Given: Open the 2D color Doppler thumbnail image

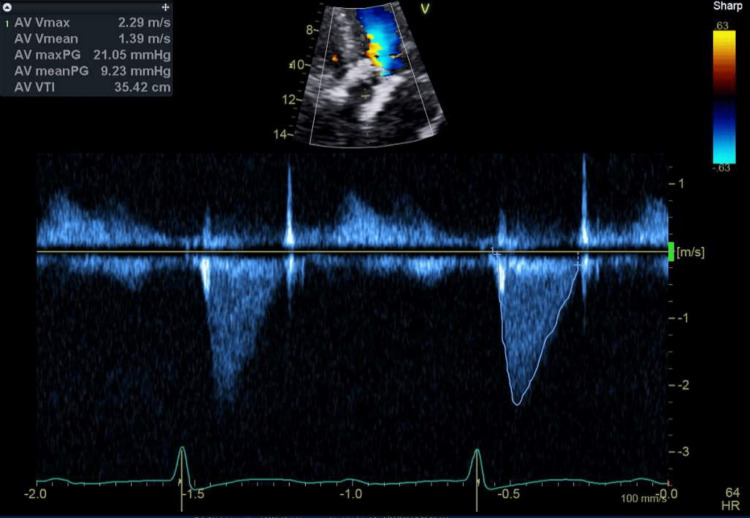Looking at the screenshot, I should (x=369, y=73).
